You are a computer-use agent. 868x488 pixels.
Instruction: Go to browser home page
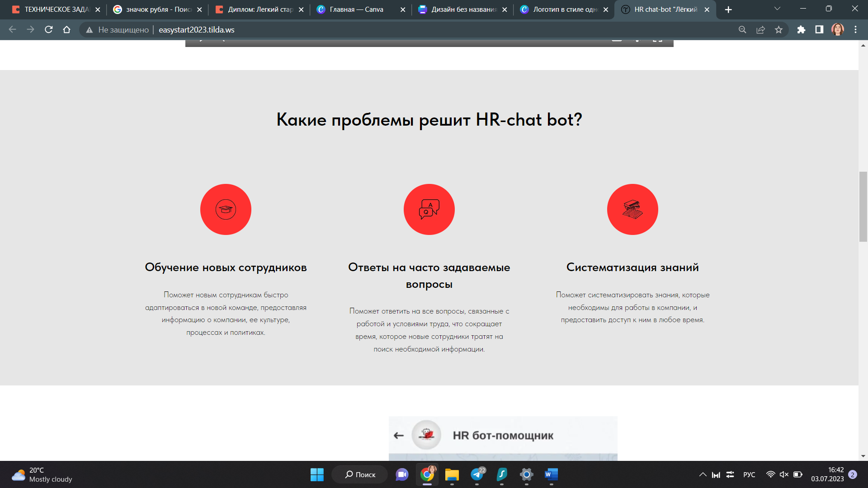[x=67, y=30]
